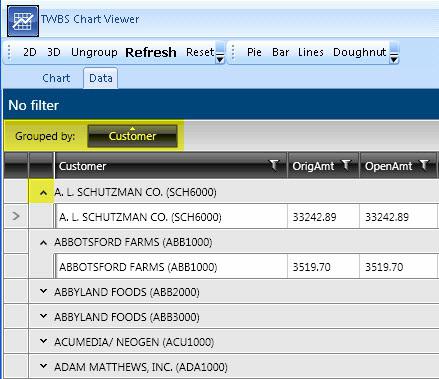
Task: Select the 3519.70 OpenAmt cell
Action: point(398,267)
